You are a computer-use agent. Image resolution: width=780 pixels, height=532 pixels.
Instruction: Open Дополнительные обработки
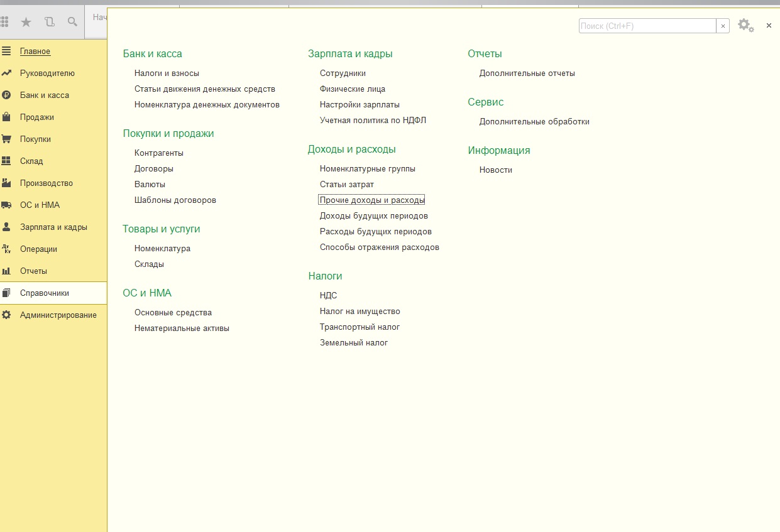pos(534,122)
